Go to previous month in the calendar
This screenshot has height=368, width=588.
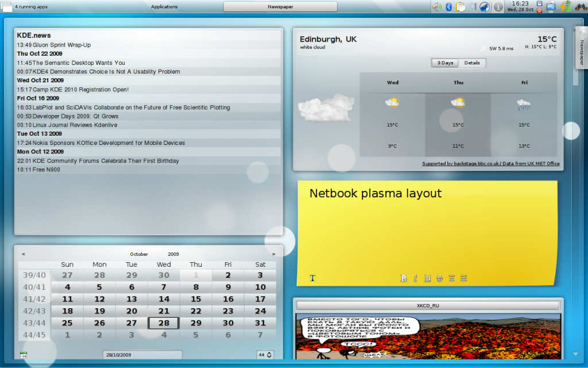tap(24, 253)
